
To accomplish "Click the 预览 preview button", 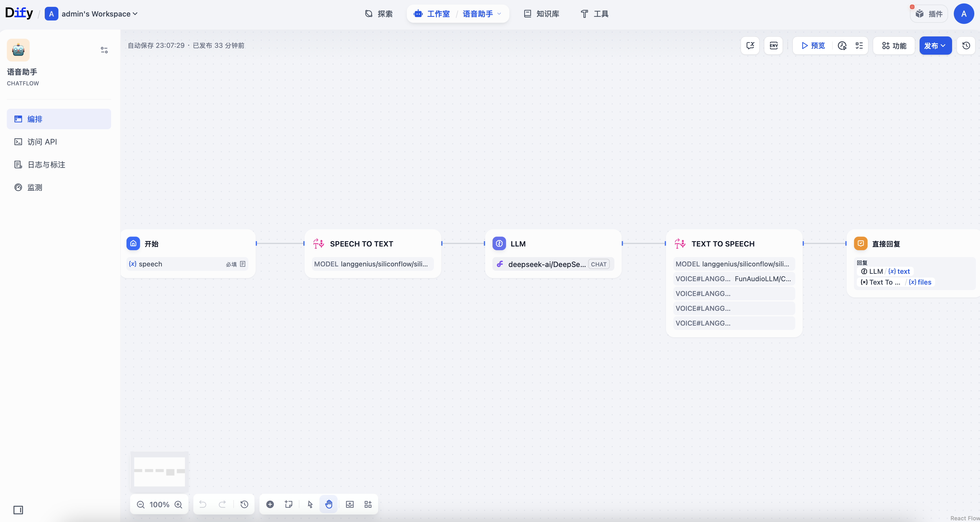I will coord(813,46).
